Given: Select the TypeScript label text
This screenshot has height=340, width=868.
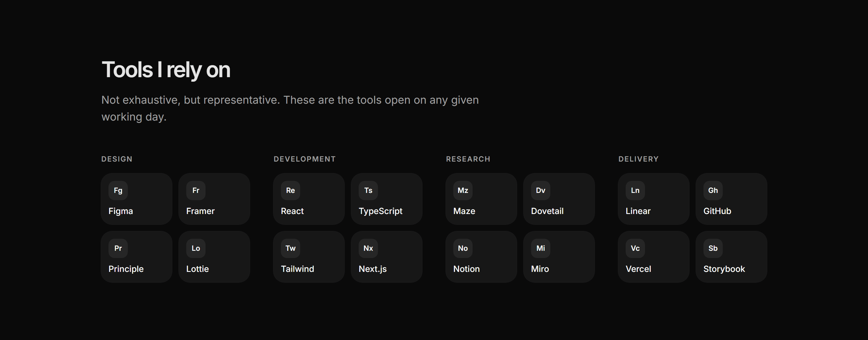Looking at the screenshot, I should coord(380,211).
